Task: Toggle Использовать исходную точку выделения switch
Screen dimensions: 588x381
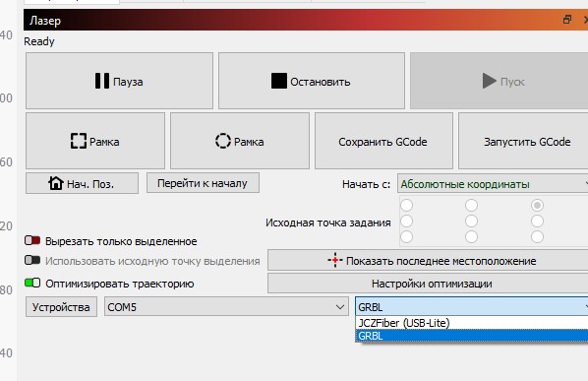Action: (x=32, y=260)
